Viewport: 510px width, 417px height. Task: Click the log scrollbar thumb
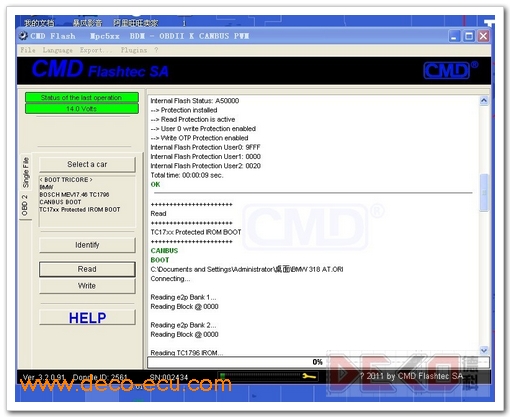484,192
